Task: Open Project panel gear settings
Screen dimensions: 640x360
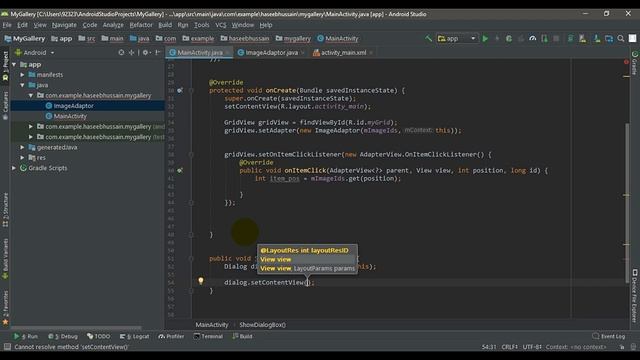Action: (146, 53)
